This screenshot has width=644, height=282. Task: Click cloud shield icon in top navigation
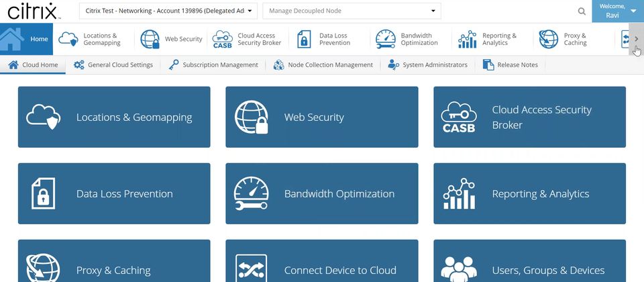click(x=68, y=39)
